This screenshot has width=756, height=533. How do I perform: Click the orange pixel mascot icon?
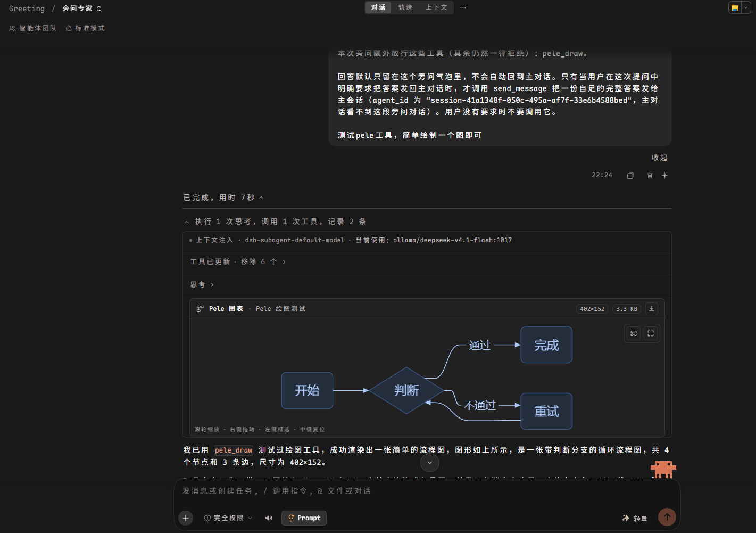663,469
